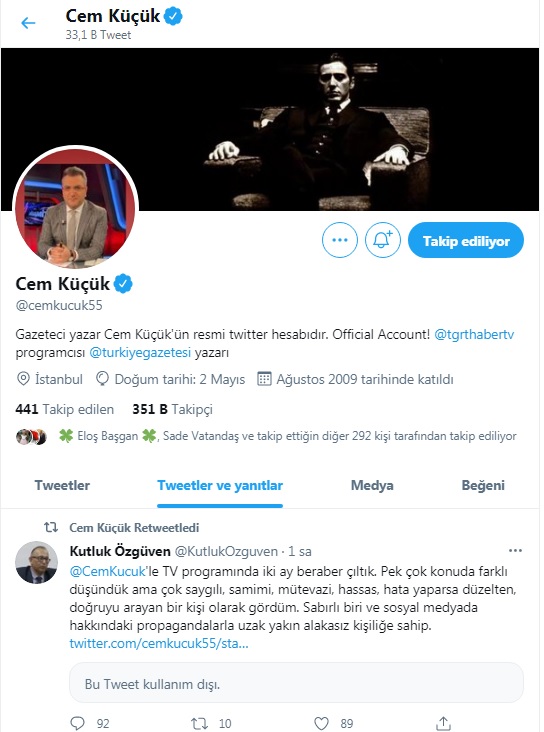The height and width of the screenshot is (732, 544).
Task: Retweet using the icon showing 10
Action: pyautogui.click(x=200, y=723)
